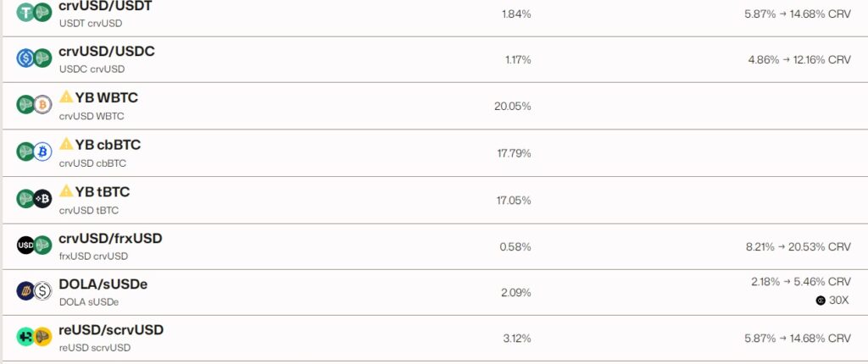This screenshot has height=364, width=868.
Task: Click the 20.05% yield value for YB WBTC
Action: 512,107
